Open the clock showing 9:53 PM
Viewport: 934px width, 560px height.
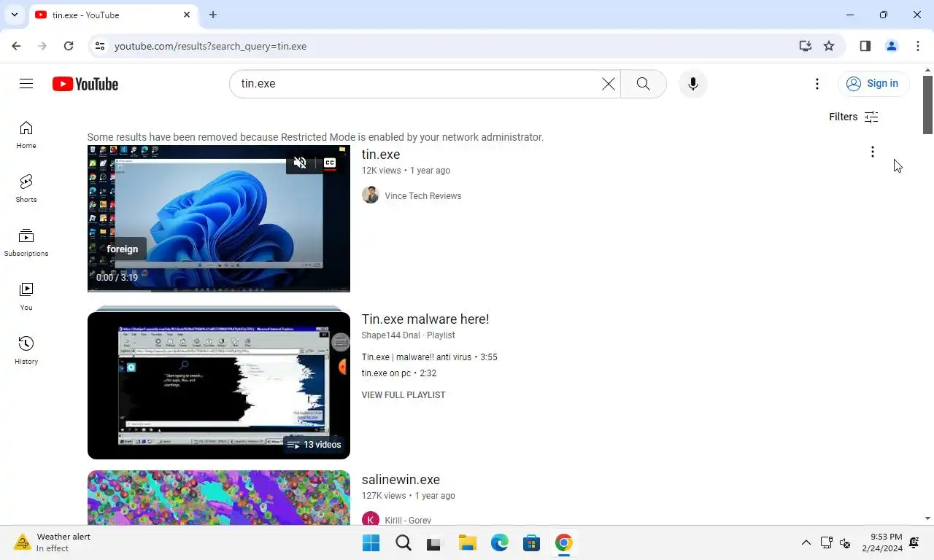[x=883, y=542]
